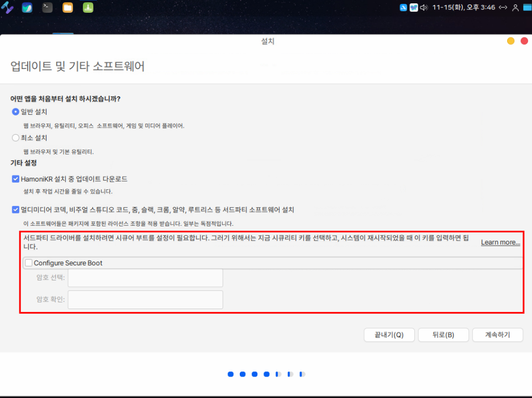This screenshot has height=398, width=532.
Task: Select the 일반 설치 radio button
Action: click(x=15, y=112)
